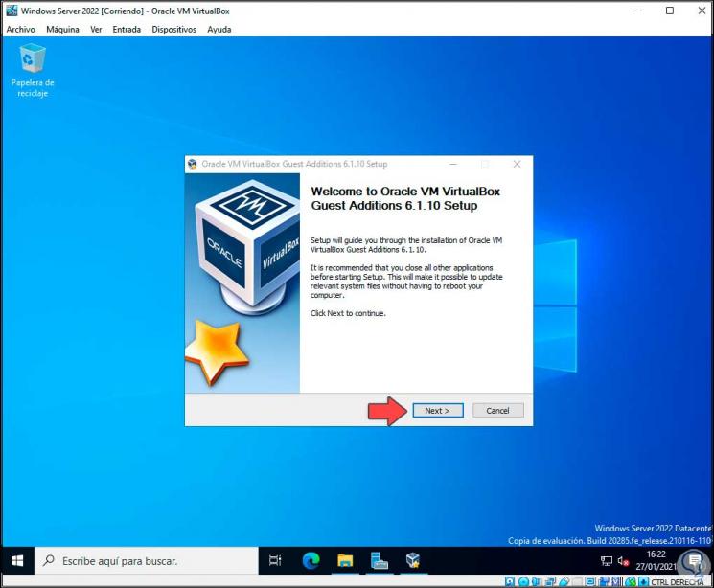This screenshot has width=714, height=588.
Task: Select Papelera de reciclaje desktop icon
Action: (x=33, y=71)
